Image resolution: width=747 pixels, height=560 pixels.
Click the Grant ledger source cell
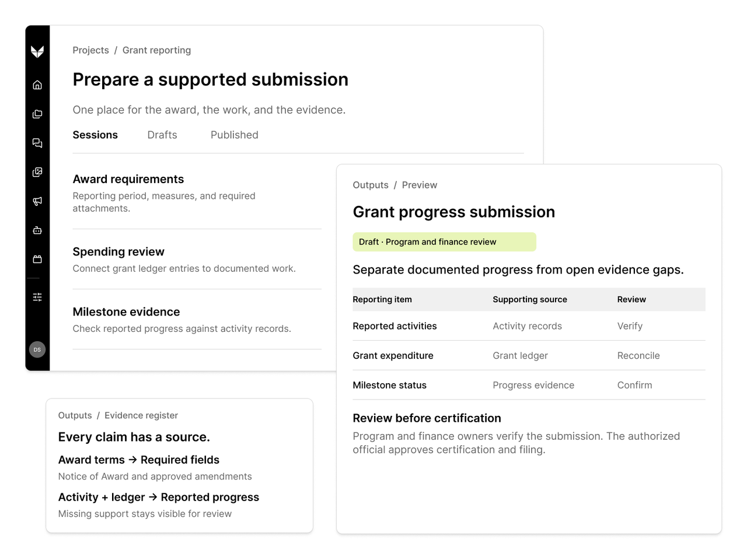coord(520,356)
